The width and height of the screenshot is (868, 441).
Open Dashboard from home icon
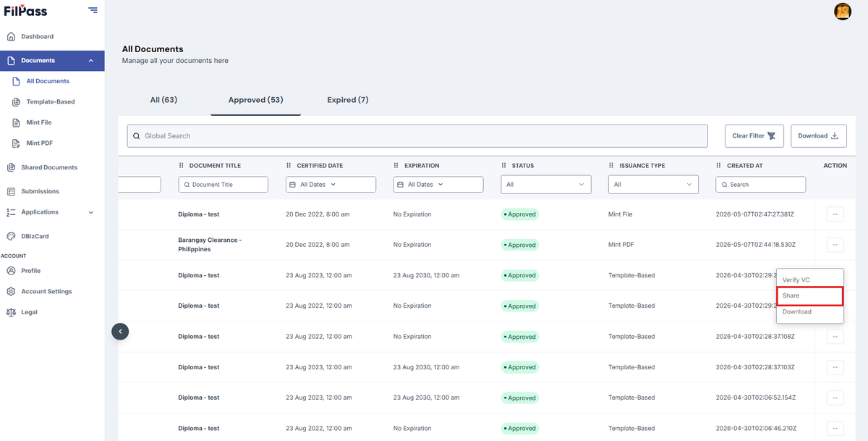[11, 36]
